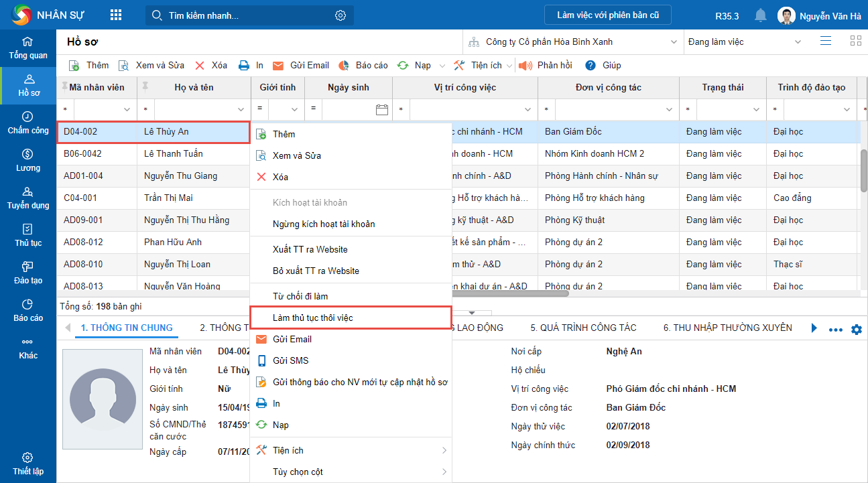Expand the Tiện ích submenu arrow
The image size is (868, 483).
pos(444,450)
